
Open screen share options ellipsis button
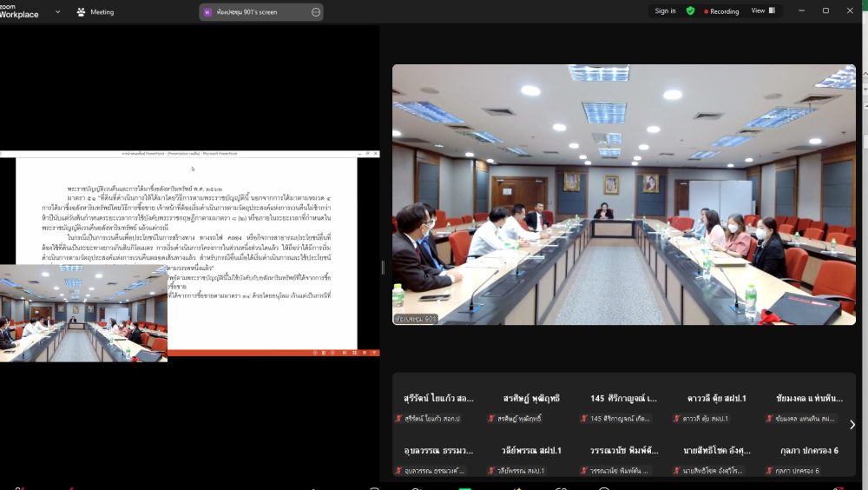pos(315,12)
